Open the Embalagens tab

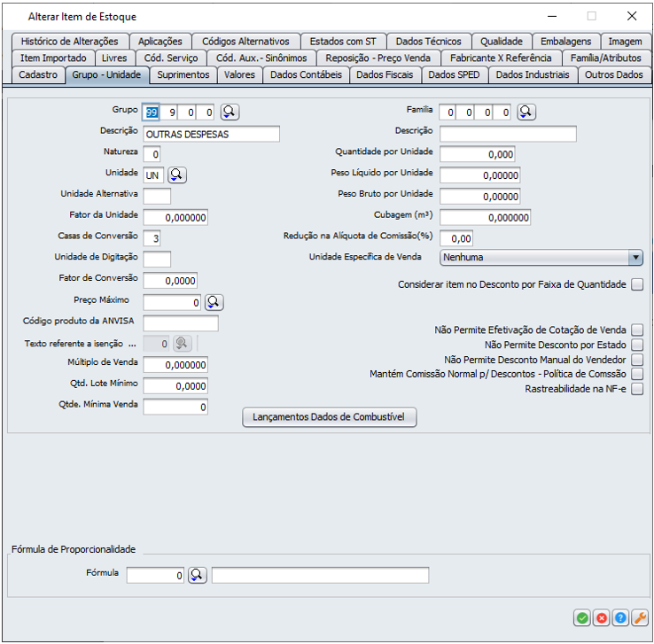565,42
